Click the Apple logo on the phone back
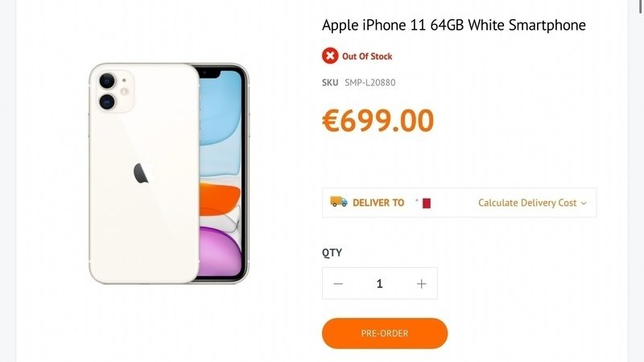Viewport: 644px width, 362px height. 142,173
